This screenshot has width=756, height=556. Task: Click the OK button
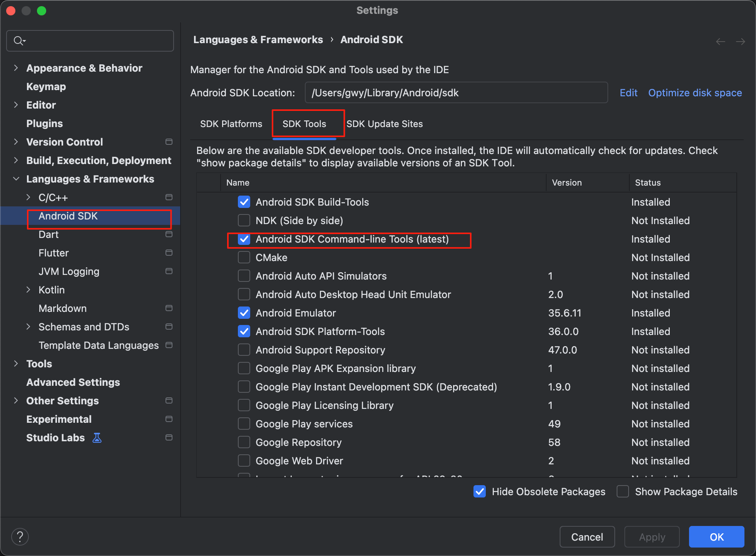(717, 537)
